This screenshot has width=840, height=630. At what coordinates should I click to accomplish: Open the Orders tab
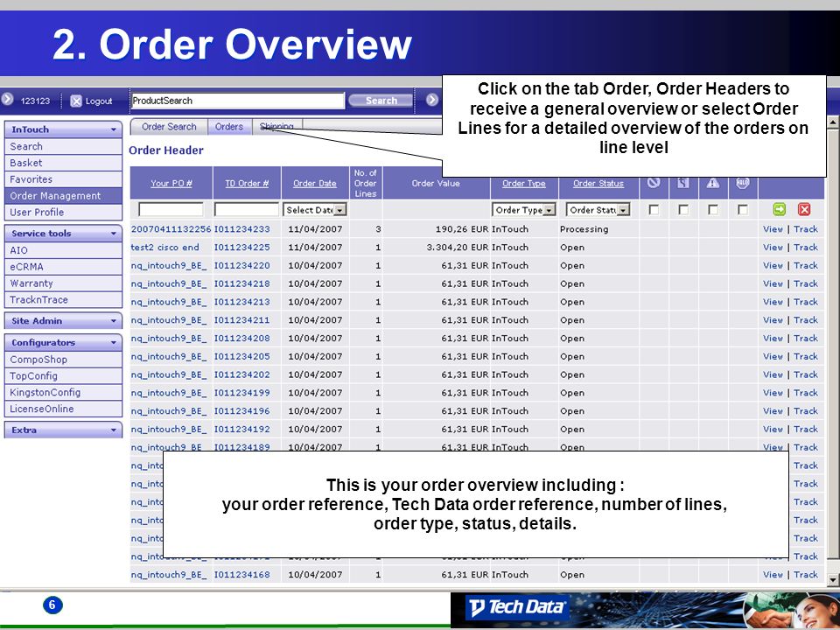pos(229,127)
